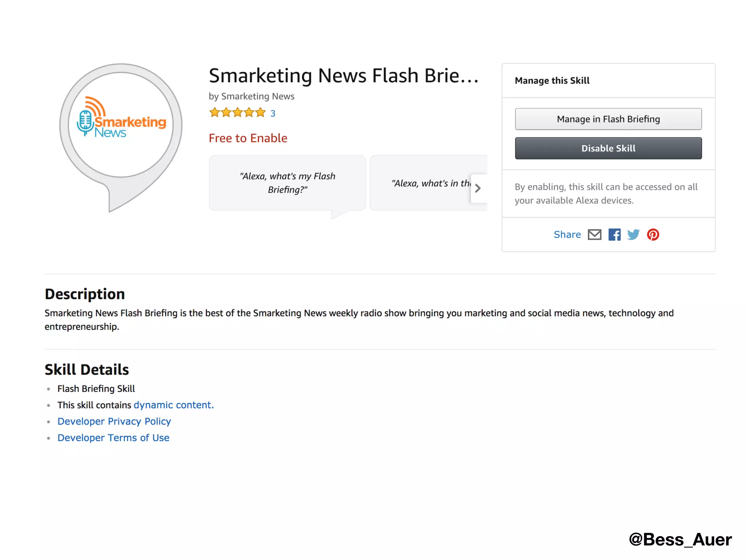The height and width of the screenshot is (560, 747).
Task: Click the "Alexa, what's in the" phrase card
Action: [x=423, y=183]
